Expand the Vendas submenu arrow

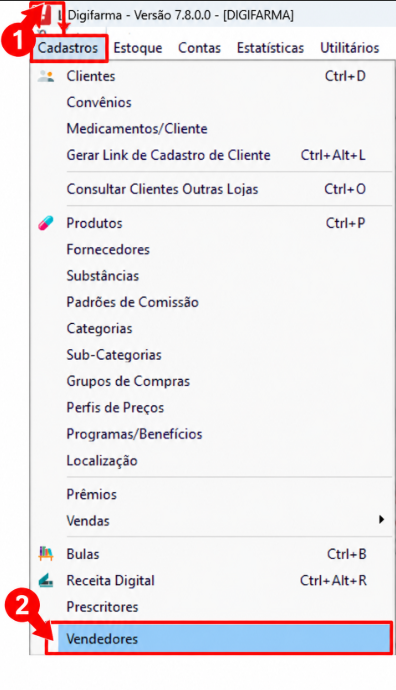click(381, 519)
